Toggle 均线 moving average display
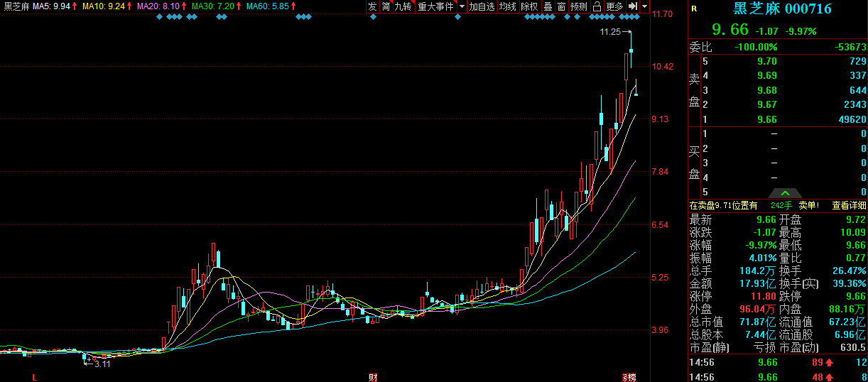 point(507,6)
